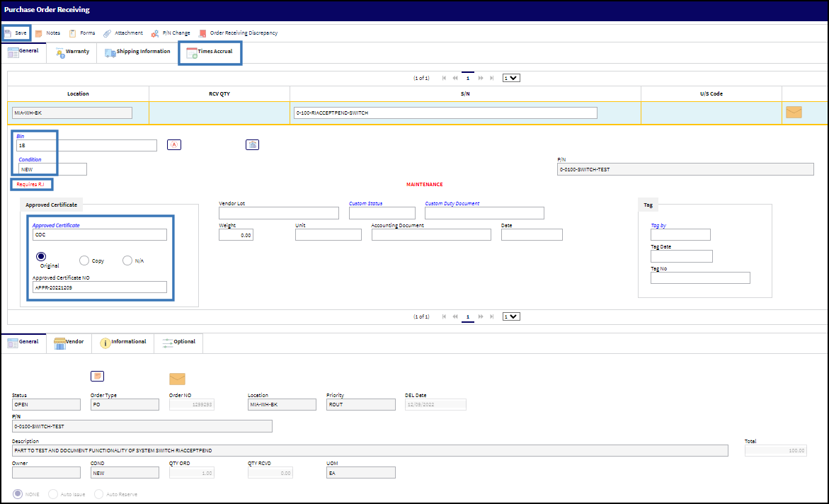The width and height of the screenshot is (829, 504).
Task: Select the Auto Issue radio option
Action: tap(53, 494)
